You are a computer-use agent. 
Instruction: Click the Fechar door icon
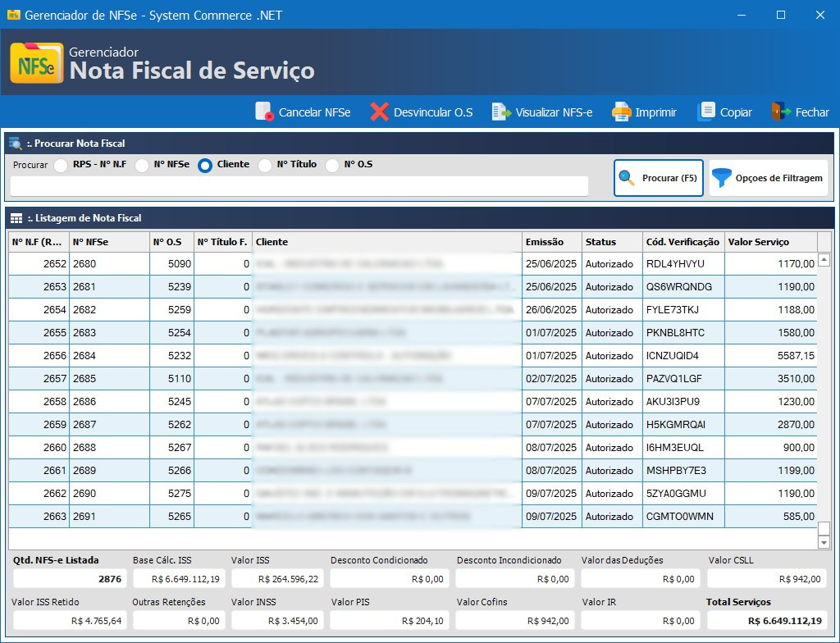[x=780, y=112]
